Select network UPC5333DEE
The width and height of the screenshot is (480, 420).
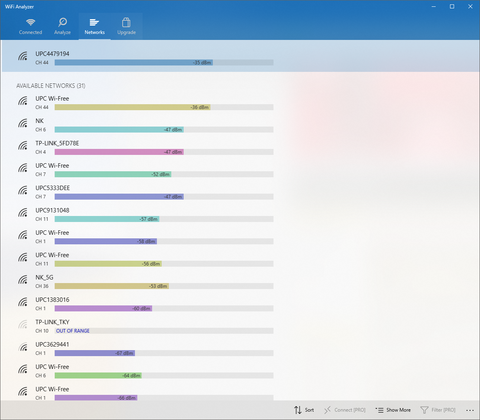53,188
